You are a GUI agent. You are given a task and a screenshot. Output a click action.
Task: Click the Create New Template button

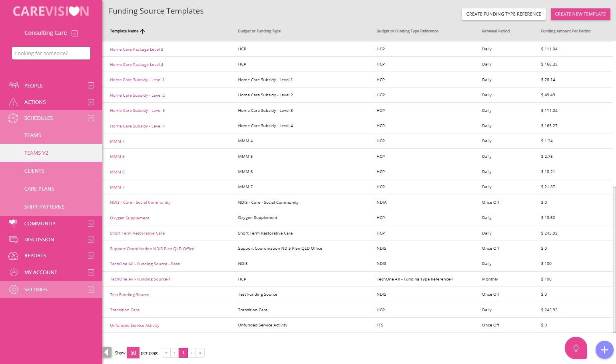point(580,14)
